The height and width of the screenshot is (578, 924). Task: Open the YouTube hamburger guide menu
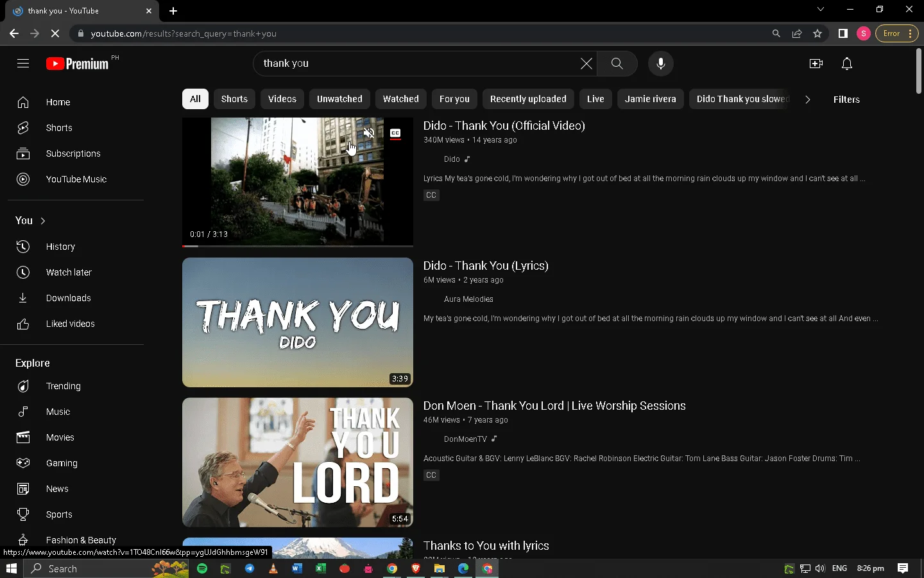23,63
